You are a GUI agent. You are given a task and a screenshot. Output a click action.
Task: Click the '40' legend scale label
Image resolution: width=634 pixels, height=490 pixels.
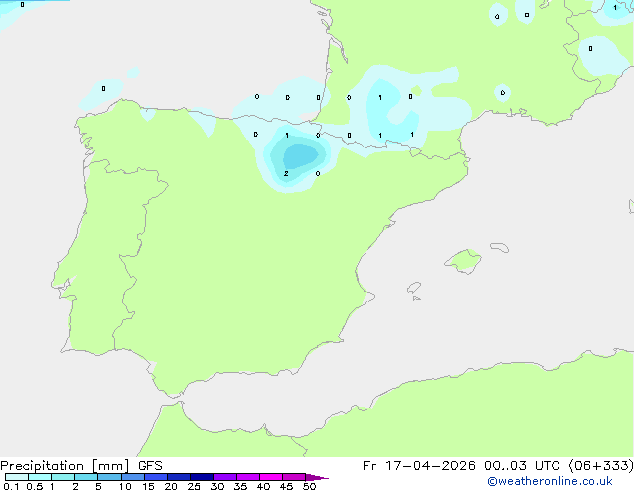point(263,486)
